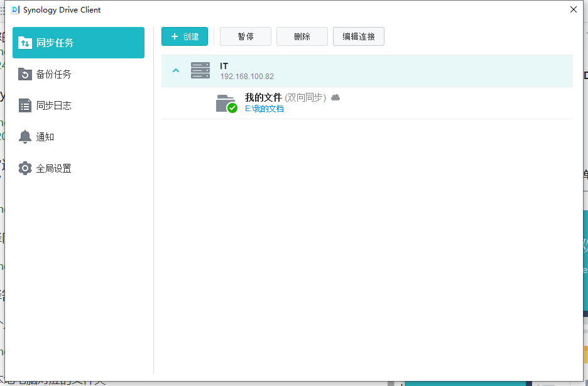Open 编辑连接 edit connection
The image size is (588, 386).
tap(359, 36)
